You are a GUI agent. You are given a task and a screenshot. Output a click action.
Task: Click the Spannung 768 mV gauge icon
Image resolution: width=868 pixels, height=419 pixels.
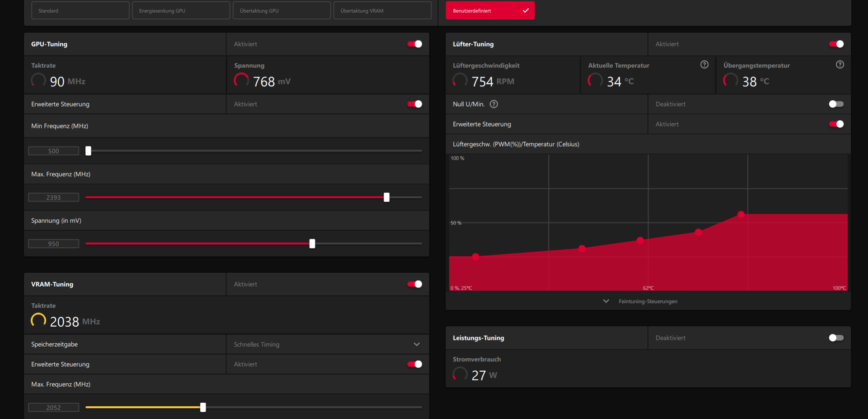[241, 80]
